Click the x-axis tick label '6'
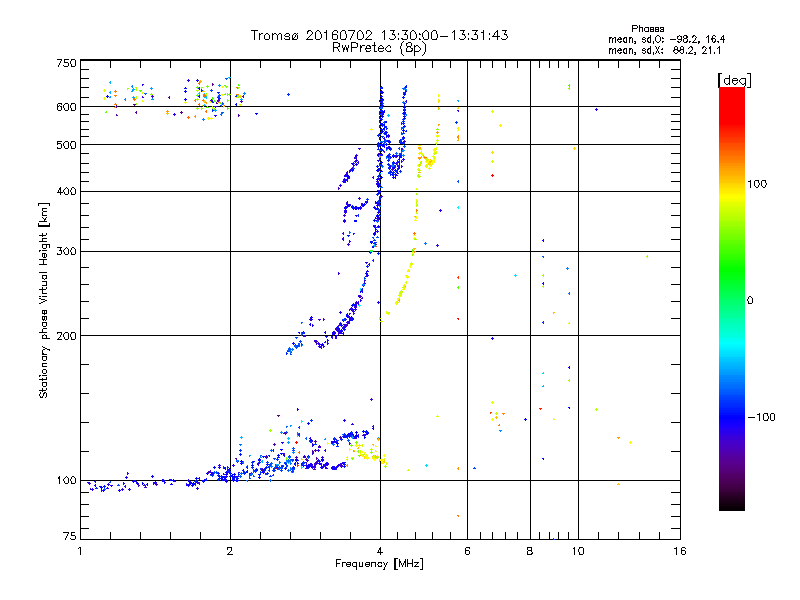Image resolution: width=800 pixels, height=600 pixels. tap(467, 551)
